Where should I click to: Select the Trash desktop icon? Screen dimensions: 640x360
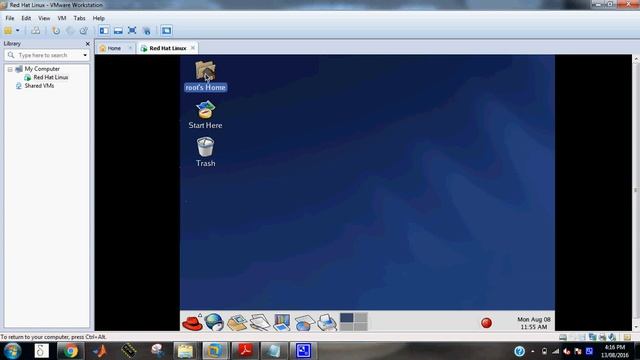tap(205, 152)
